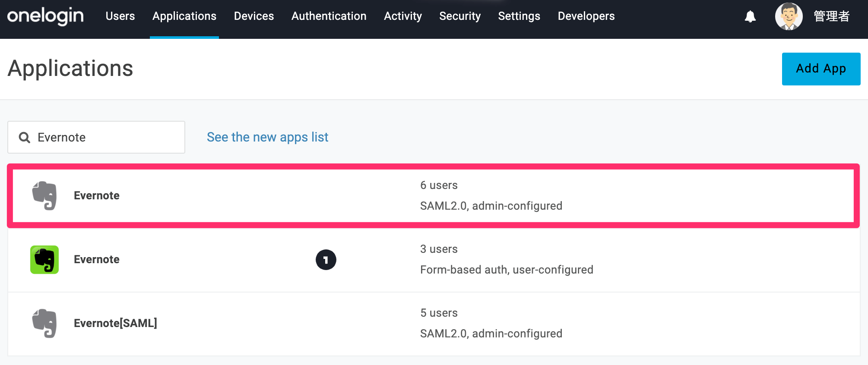Open the form-based Evernote app name

tap(97, 259)
